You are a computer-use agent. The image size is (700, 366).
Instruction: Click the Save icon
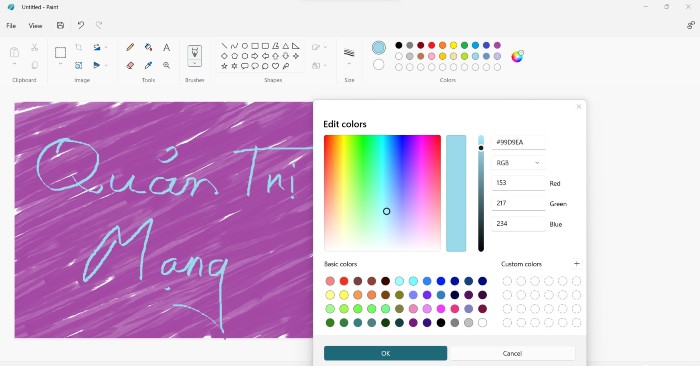60,25
